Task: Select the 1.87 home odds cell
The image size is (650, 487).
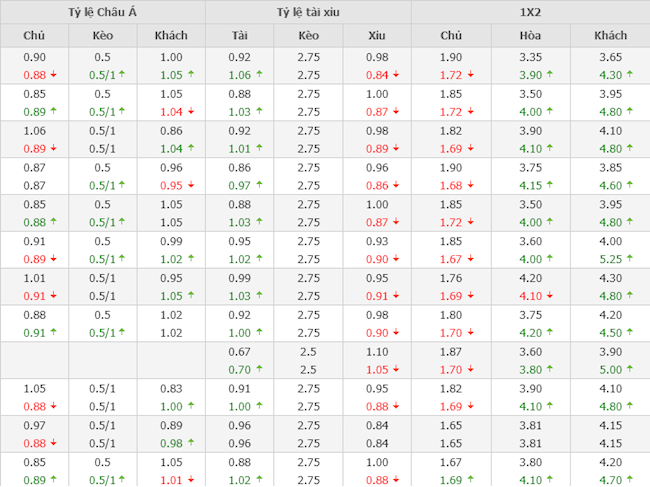Action: point(451,352)
